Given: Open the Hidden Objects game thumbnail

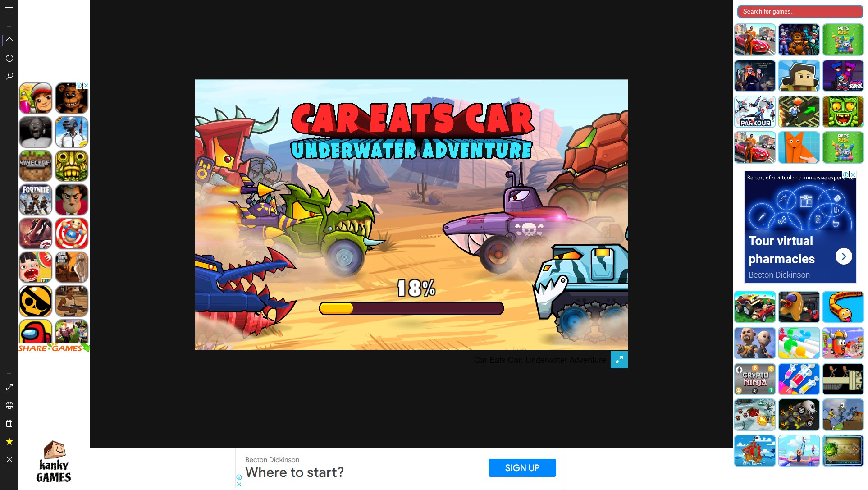Looking at the screenshot, I should click(754, 76).
